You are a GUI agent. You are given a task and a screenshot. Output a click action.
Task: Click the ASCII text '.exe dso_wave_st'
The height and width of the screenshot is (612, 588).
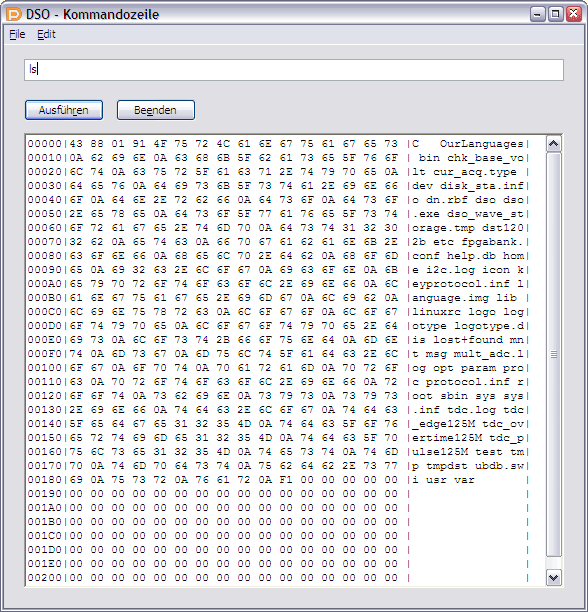(x=468, y=214)
